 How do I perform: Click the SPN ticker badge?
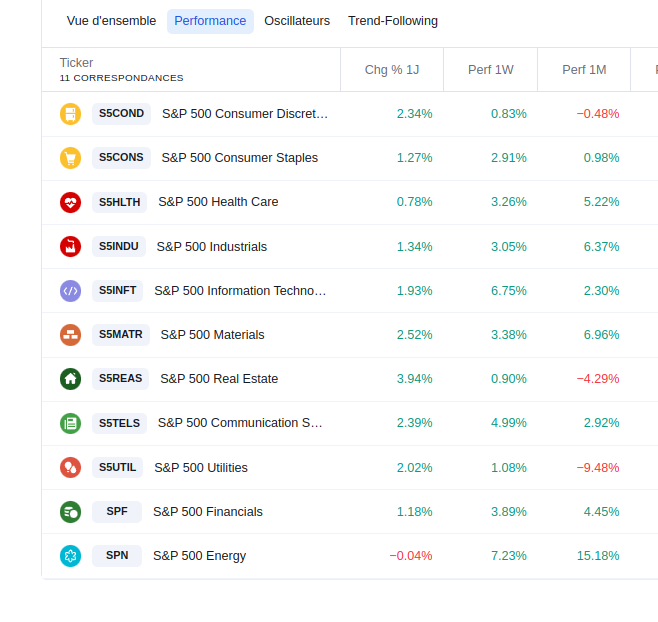pyautogui.click(x=117, y=556)
